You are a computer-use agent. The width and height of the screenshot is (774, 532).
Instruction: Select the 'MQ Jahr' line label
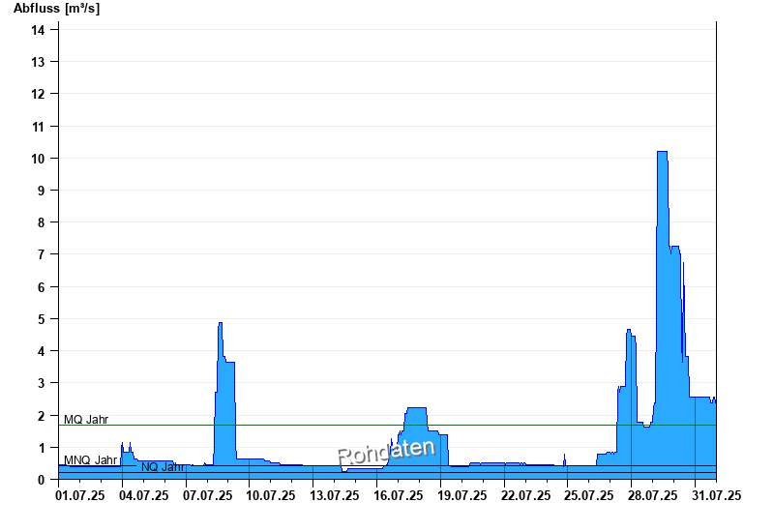86,420
